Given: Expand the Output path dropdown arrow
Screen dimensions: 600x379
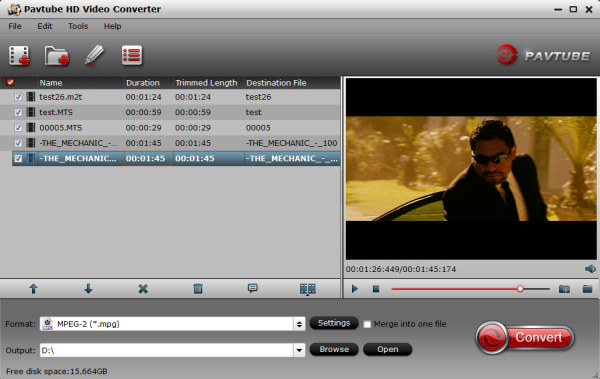Looking at the screenshot, I should tap(299, 350).
